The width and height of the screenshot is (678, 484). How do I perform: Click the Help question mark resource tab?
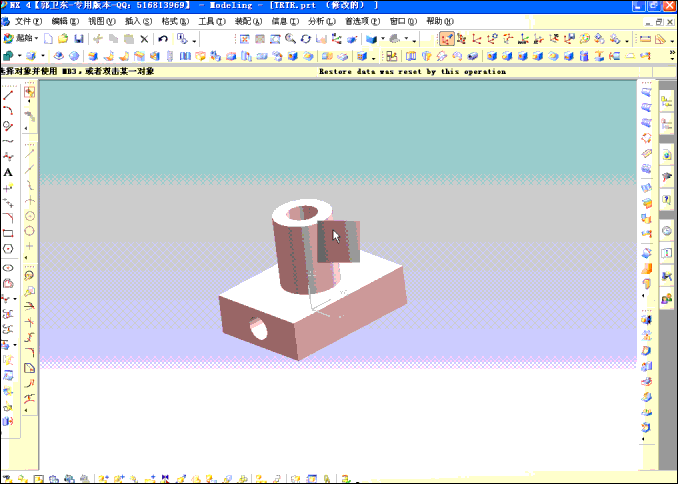click(667, 200)
